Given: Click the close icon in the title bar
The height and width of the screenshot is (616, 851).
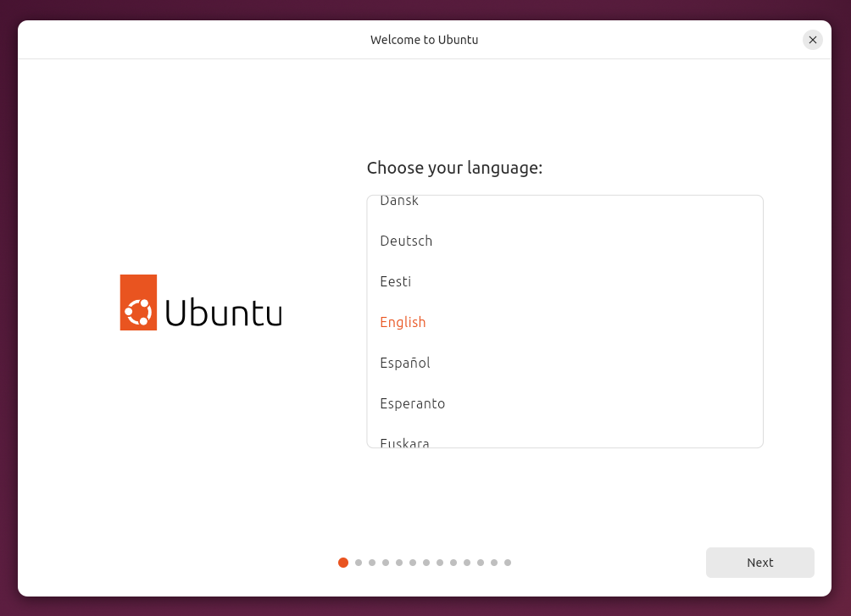Looking at the screenshot, I should (812, 39).
